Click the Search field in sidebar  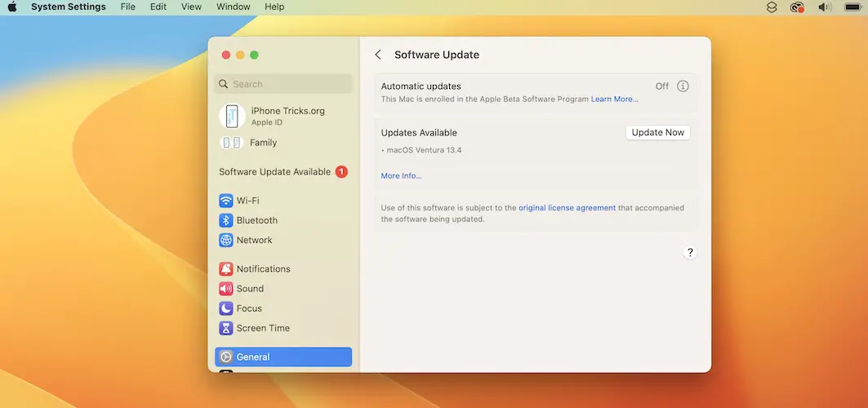[x=283, y=84]
